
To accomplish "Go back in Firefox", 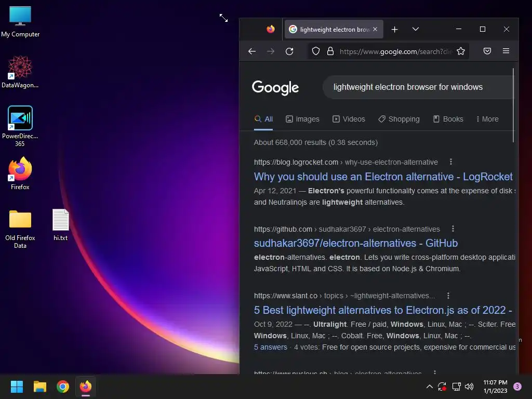I will click(x=252, y=51).
